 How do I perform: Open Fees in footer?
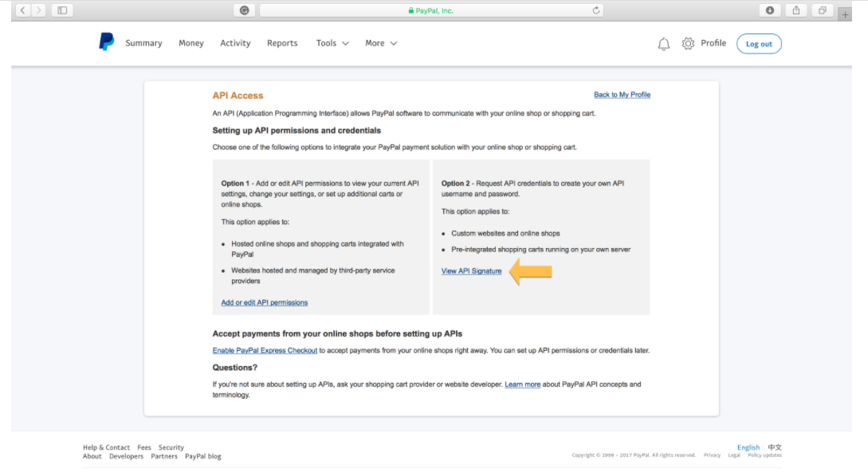click(144, 447)
